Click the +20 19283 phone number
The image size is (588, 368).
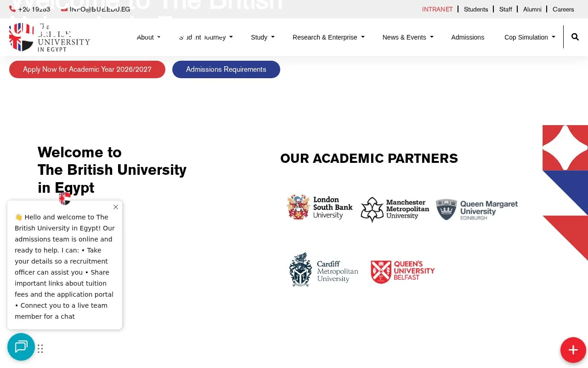tap(34, 9)
